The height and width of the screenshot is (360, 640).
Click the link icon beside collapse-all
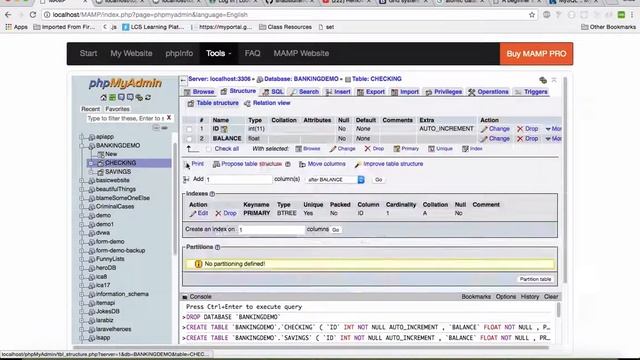[164, 128]
